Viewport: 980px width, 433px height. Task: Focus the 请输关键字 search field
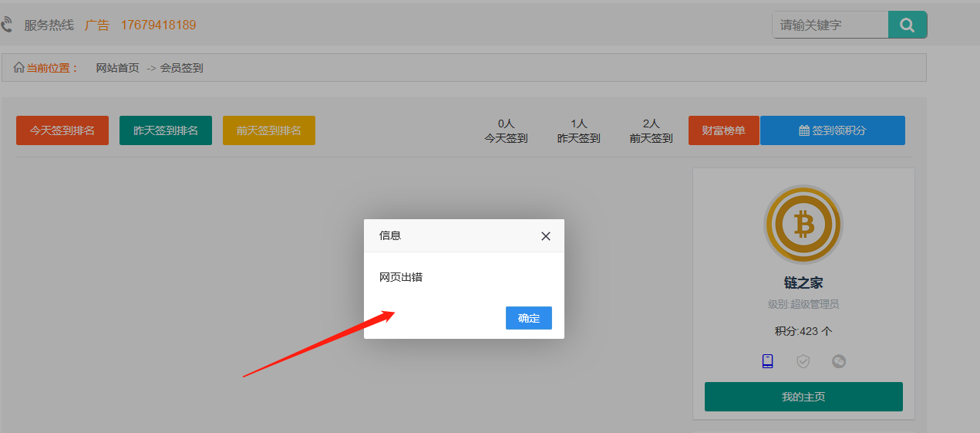[x=830, y=25]
